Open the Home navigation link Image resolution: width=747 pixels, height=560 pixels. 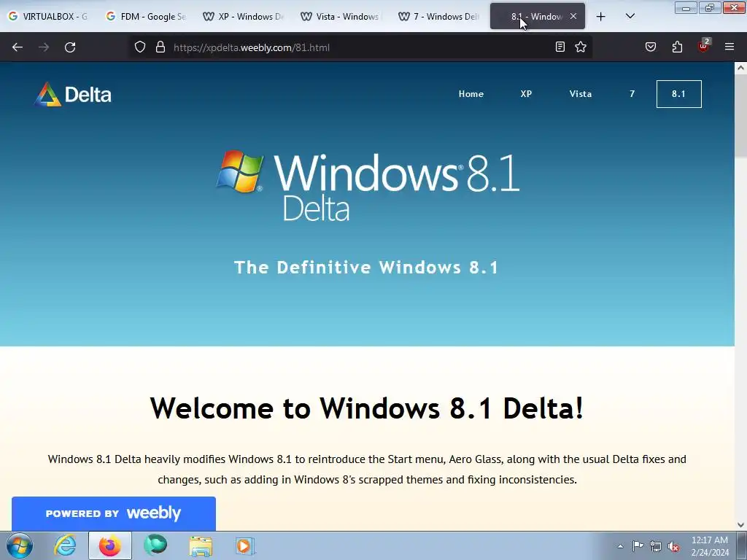(471, 94)
